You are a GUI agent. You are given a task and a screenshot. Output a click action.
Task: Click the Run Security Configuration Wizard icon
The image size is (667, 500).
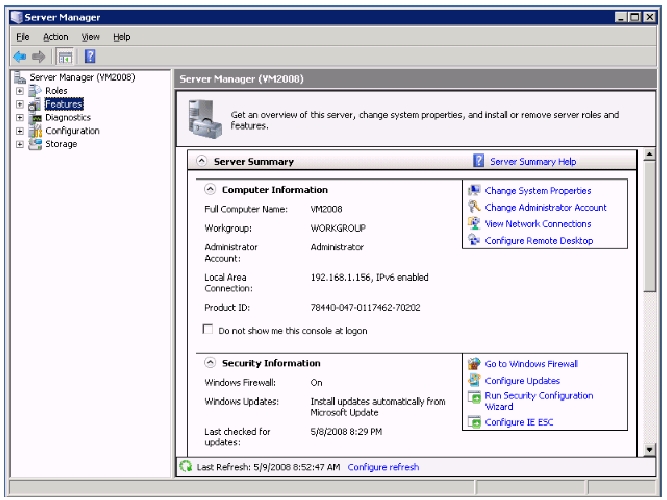pyautogui.click(x=474, y=397)
